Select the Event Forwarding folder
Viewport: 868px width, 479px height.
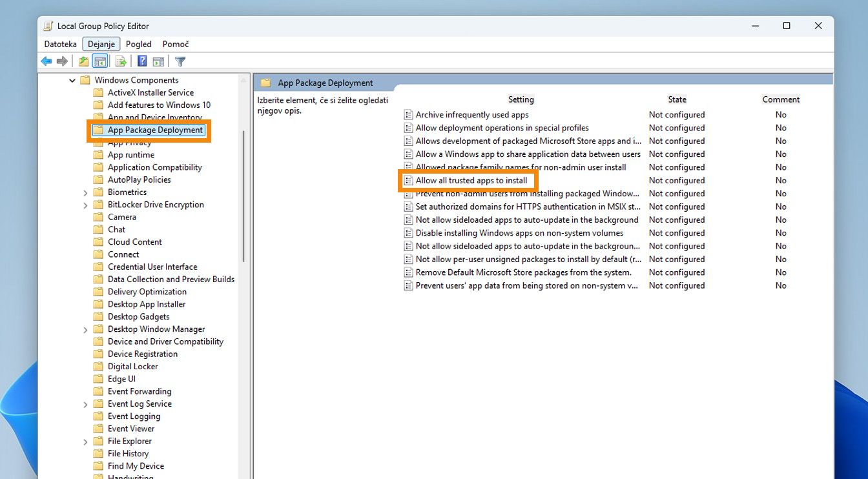click(x=139, y=391)
